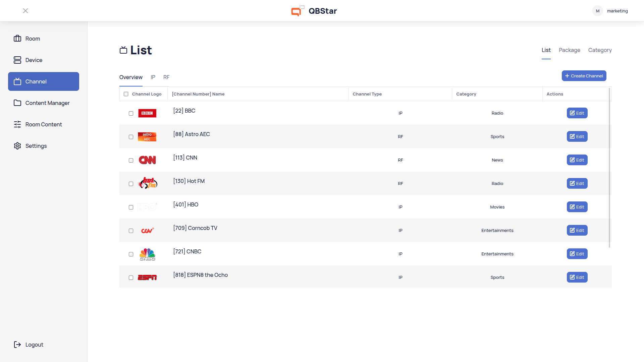Click the Logout icon
Image resolution: width=644 pixels, height=362 pixels.
coord(17,345)
